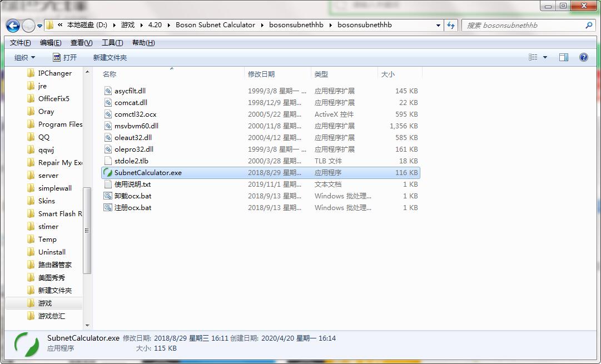Select the 使用说明.txt file icon
The height and width of the screenshot is (364, 601).
(108, 185)
